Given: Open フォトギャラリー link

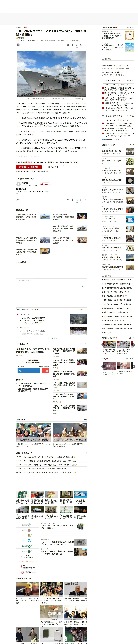Looking at the screenshot, I should pyautogui.click(x=129, y=358).
